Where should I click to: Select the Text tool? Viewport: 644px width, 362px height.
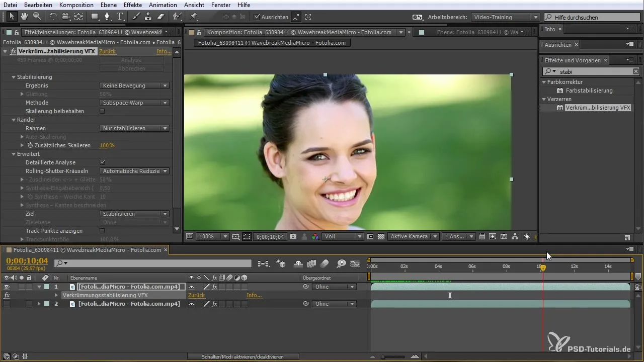(x=120, y=17)
